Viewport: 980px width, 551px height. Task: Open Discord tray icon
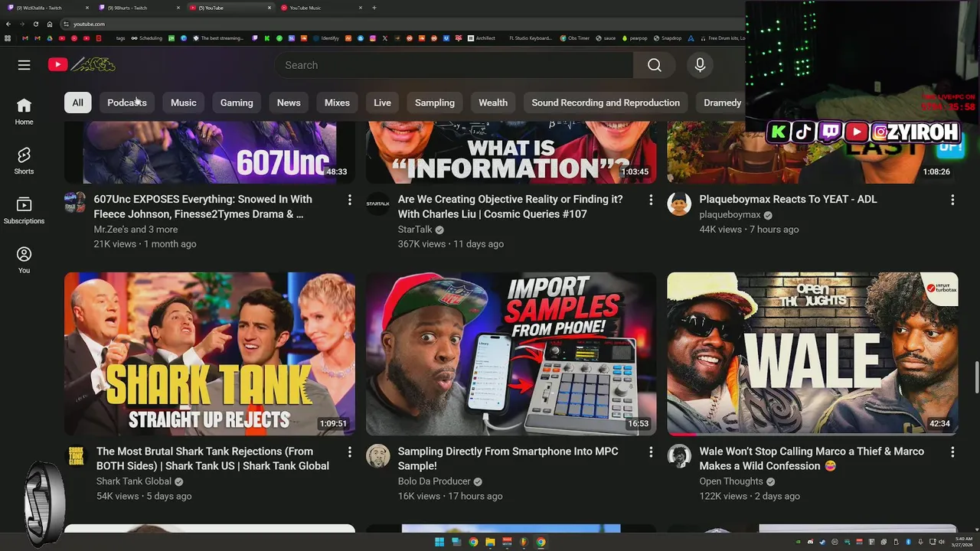tap(810, 542)
